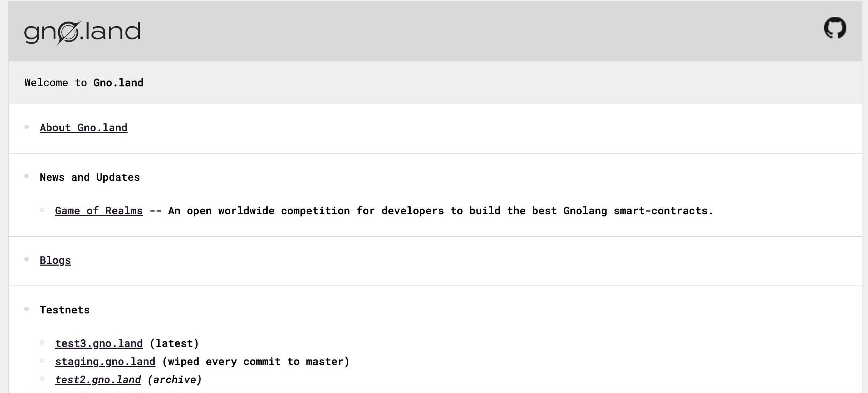Image resolution: width=868 pixels, height=393 pixels.
Task: Visit the staging.gno.land link
Action: pyautogui.click(x=105, y=362)
